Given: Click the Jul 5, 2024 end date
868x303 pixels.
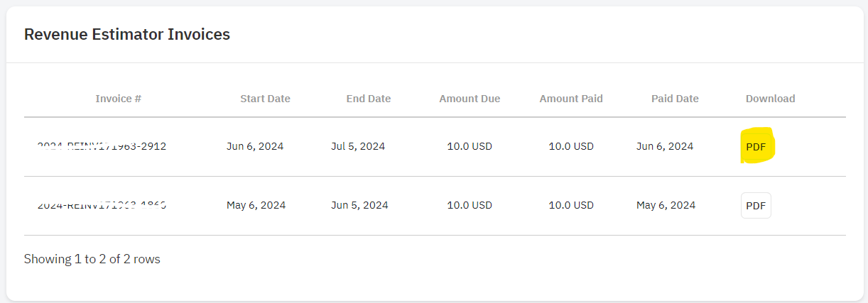Looking at the screenshot, I should [358, 146].
